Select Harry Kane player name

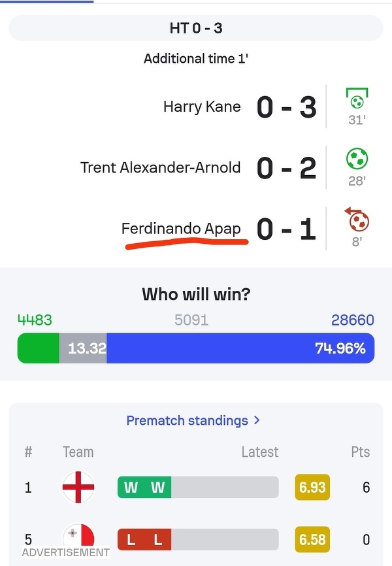click(202, 107)
